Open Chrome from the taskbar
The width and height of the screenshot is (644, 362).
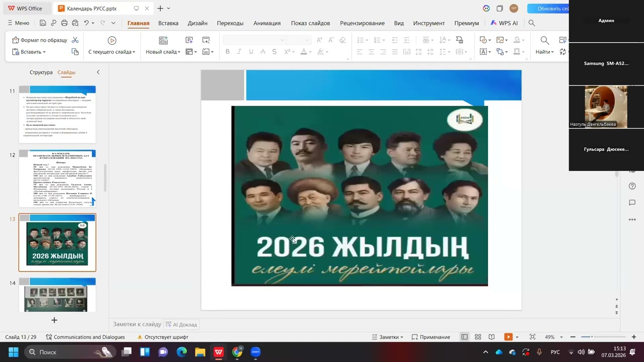(237, 352)
